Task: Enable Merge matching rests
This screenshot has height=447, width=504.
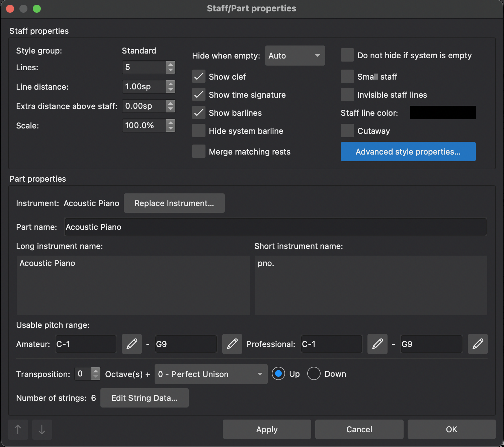Action: [198, 151]
